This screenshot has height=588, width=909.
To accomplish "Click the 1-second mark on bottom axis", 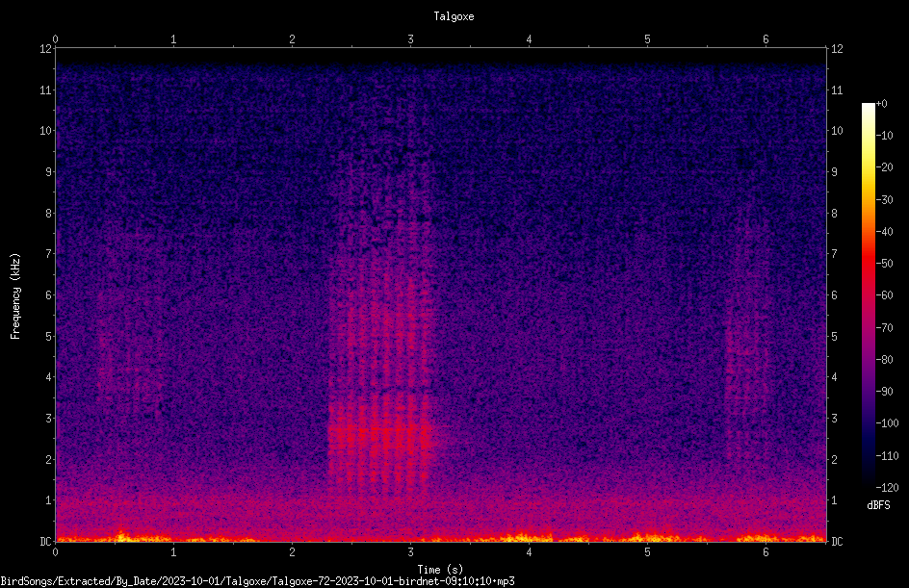I will click(174, 552).
